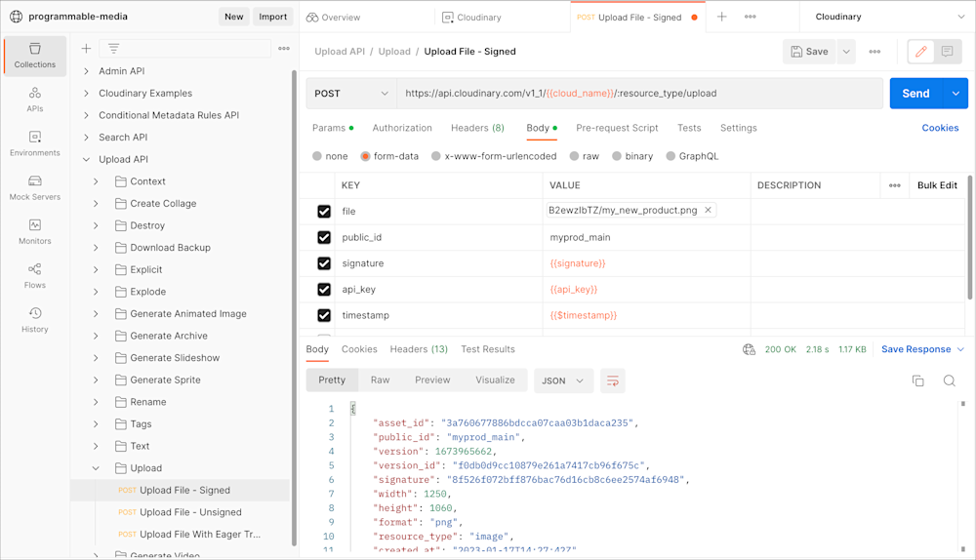Viewport: 976px width, 560px height.
Task: Open the Context folder
Action: [x=147, y=181]
